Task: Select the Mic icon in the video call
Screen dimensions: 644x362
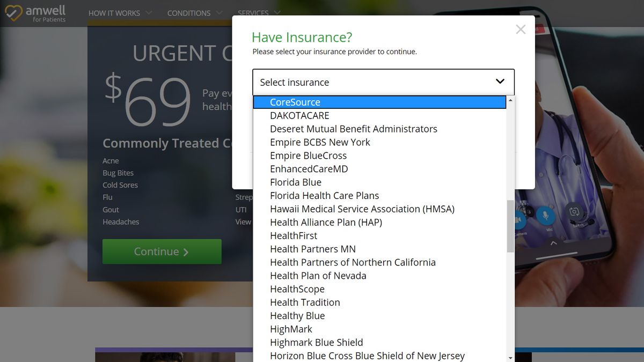Action: coord(546,216)
